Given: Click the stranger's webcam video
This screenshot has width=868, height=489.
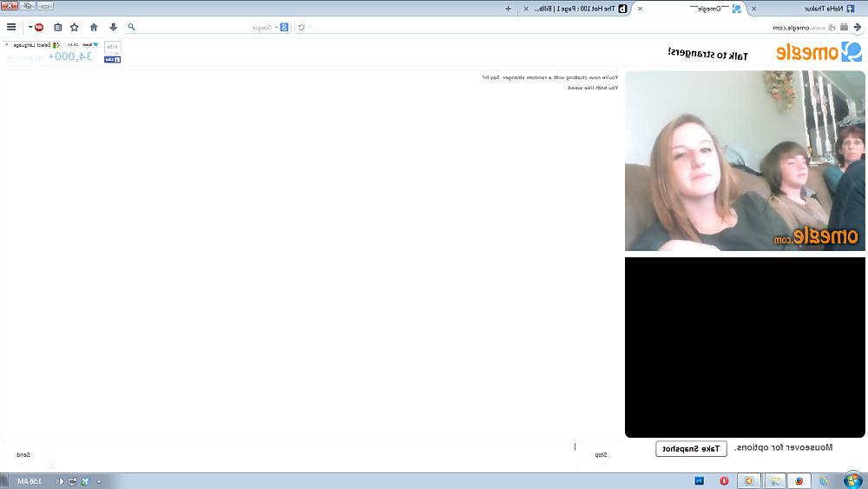Looking at the screenshot, I should [745, 161].
